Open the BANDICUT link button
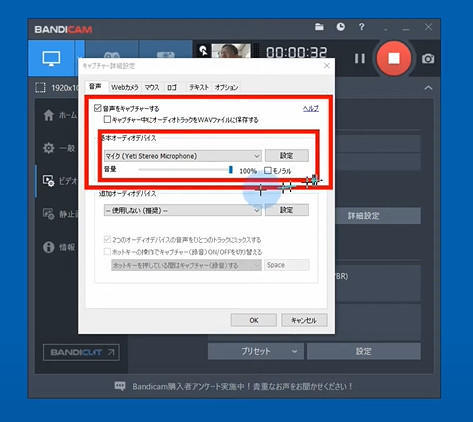 [x=81, y=352]
